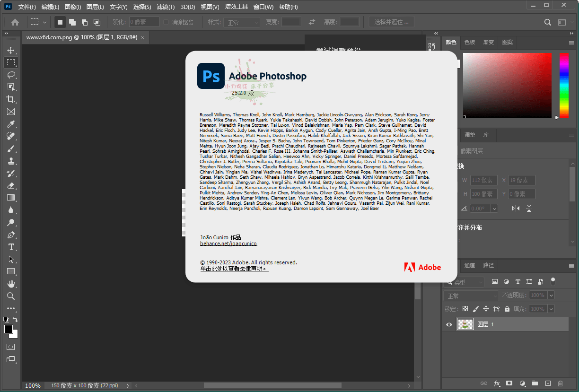
Task: Open the behance.net/joaocunico link
Action: coord(228,243)
